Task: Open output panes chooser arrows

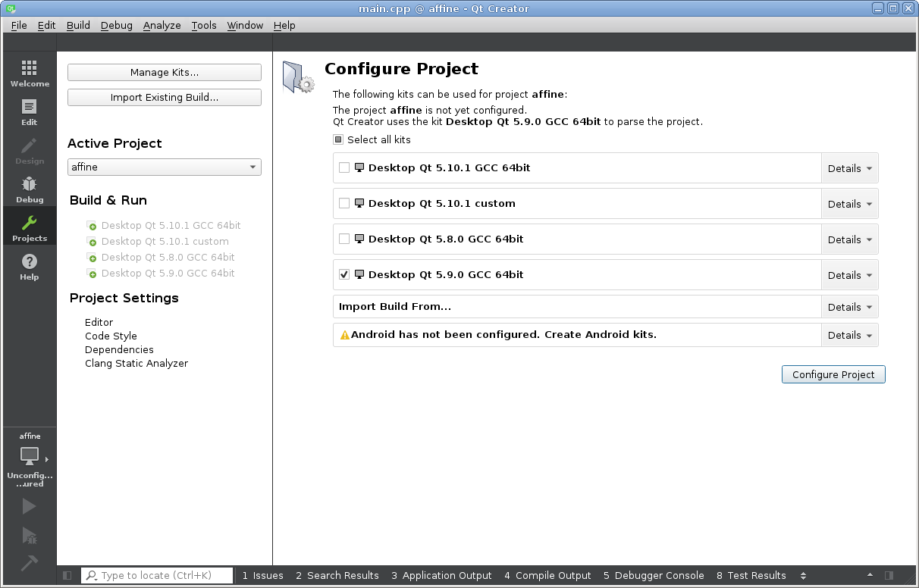Action: (803, 576)
